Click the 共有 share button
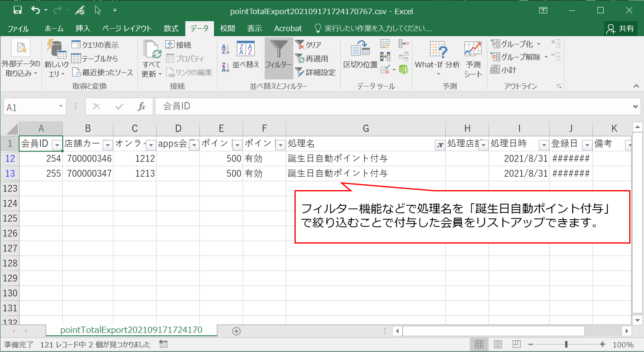Image resolution: width=644 pixels, height=352 pixels. (620, 28)
